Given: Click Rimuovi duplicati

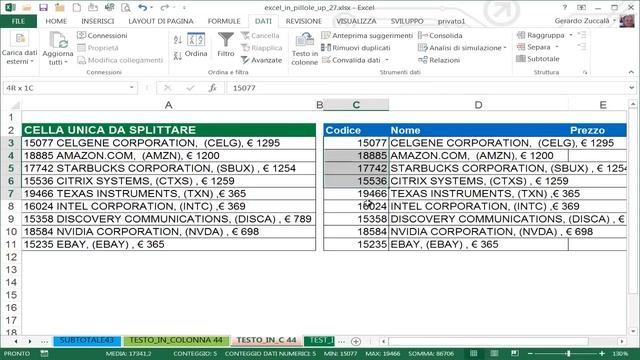Looking at the screenshot, I should coord(356,48).
